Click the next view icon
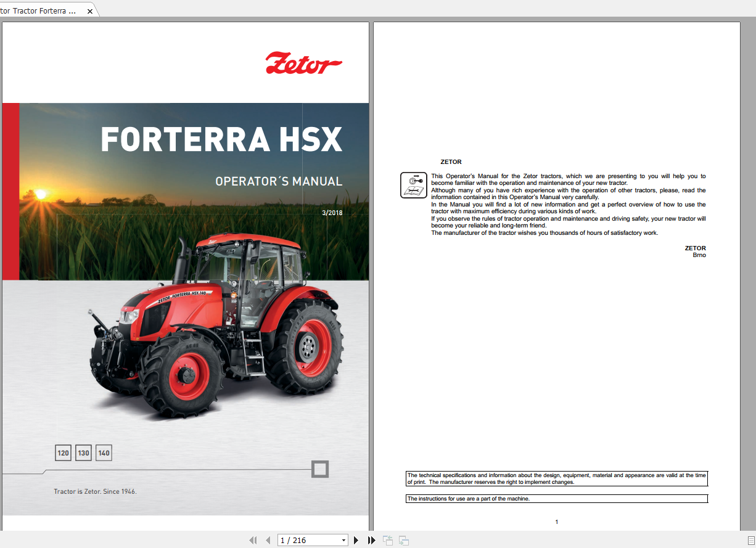The height and width of the screenshot is (548, 756). [x=404, y=541]
